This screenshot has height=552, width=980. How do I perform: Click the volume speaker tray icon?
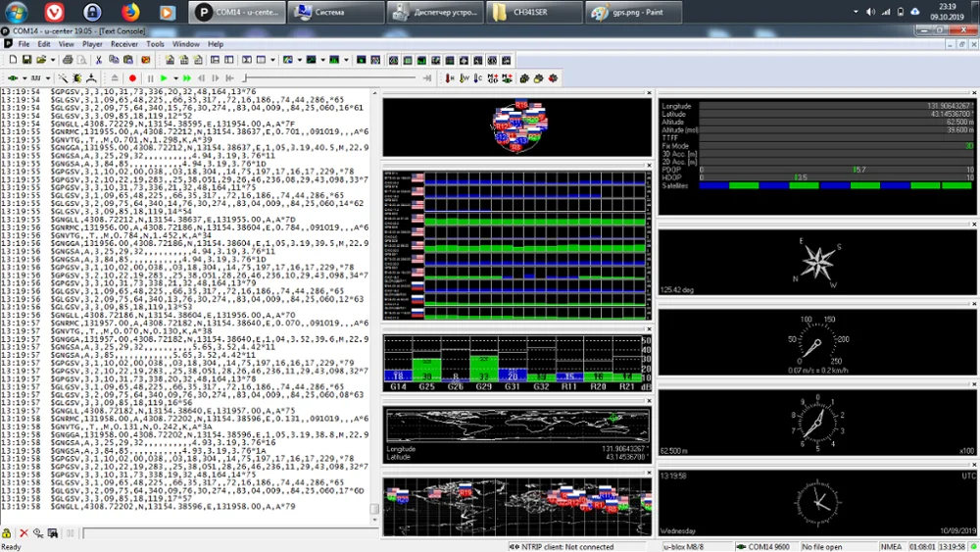pyautogui.click(x=870, y=12)
